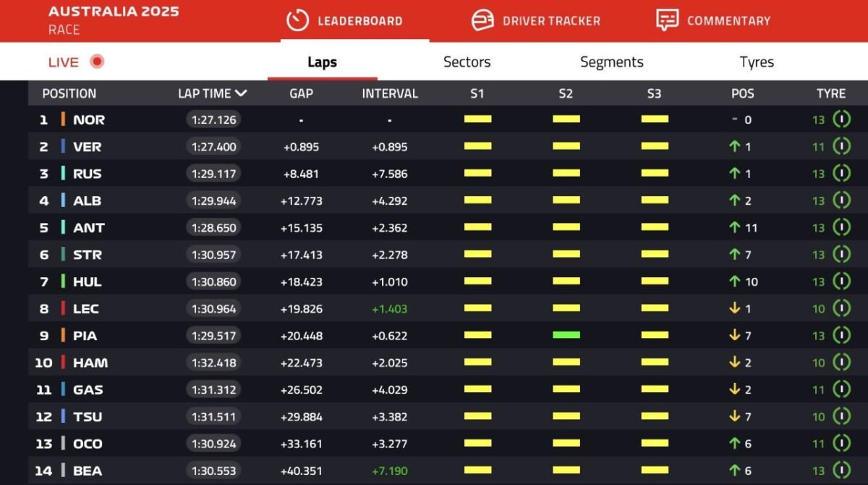The width and height of the screenshot is (868, 485).
Task: Select the HAM driver name
Action: point(90,363)
